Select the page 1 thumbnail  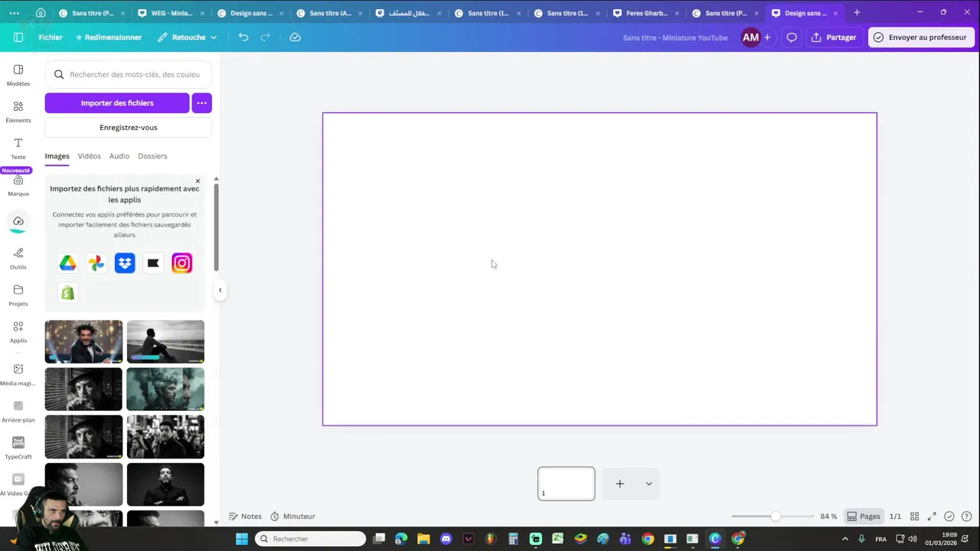567,484
